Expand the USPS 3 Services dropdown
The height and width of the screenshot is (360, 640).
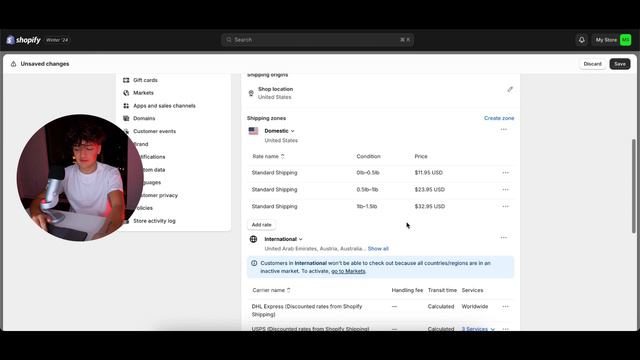[x=478, y=329]
